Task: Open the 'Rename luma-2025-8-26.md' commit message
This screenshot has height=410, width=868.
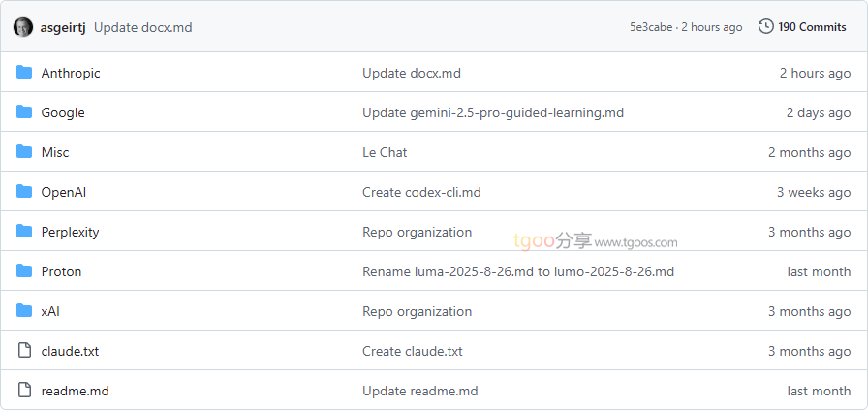Action: coord(518,271)
